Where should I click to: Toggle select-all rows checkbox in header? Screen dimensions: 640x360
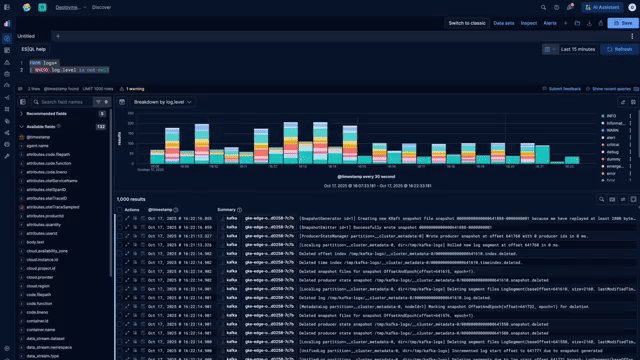tap(120, 210)
